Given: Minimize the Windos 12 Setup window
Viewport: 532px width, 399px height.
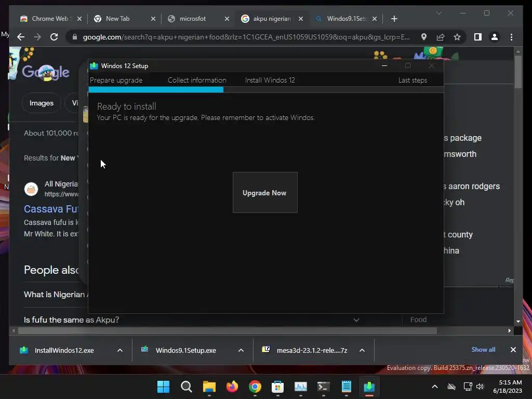Looking at the screenshot, I should tap(384, 66).
